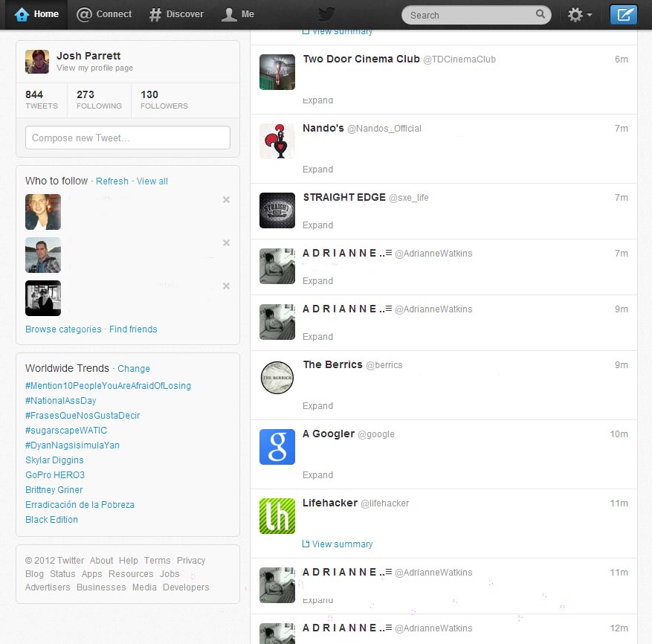This screenshot has width=652, height=644.
Task: Open the Brittney Griner trend
Action: [x=54, y=490]
